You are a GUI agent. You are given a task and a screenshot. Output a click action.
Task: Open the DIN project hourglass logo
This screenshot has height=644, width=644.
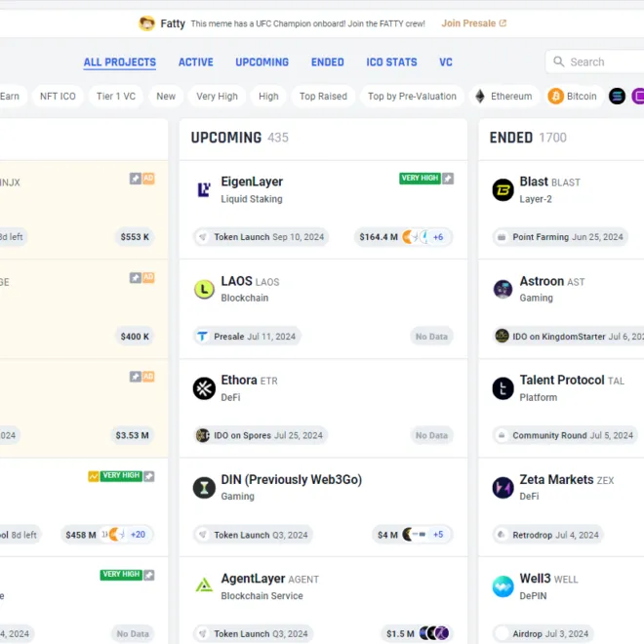pos(204,488)
